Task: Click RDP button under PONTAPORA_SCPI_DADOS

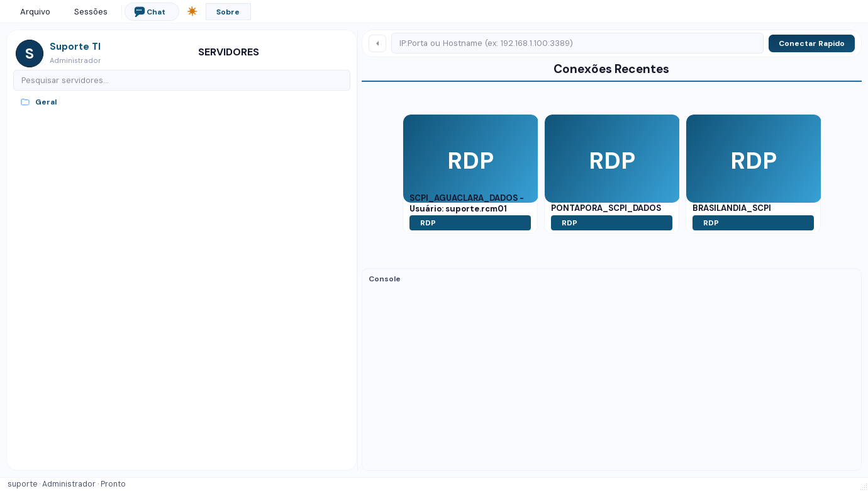Action: 611,223
